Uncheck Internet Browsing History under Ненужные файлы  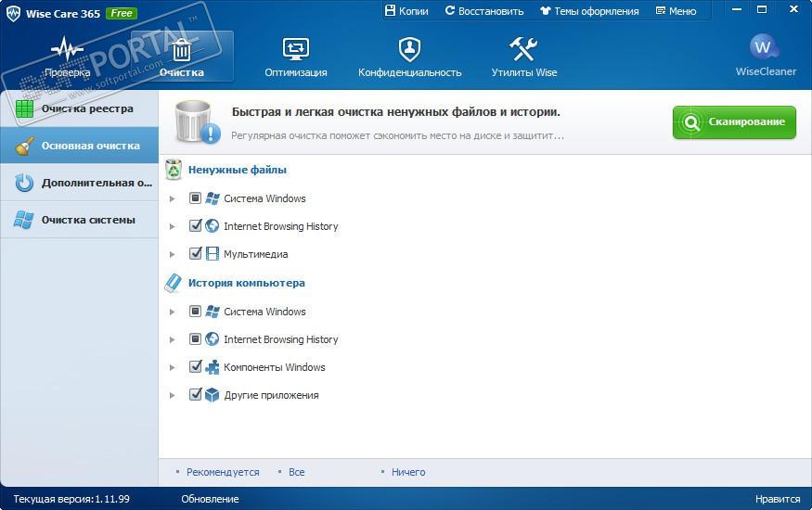coord(195,225)
